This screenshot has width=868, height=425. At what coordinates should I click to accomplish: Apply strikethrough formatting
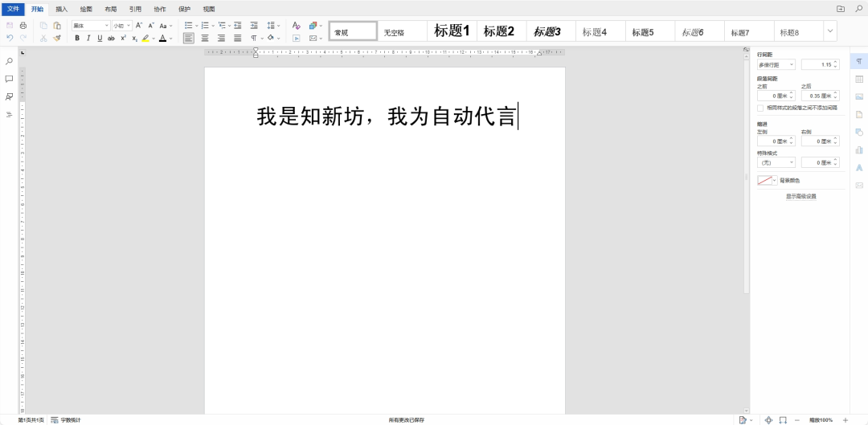pyautogui.click(x=111, y=39)
